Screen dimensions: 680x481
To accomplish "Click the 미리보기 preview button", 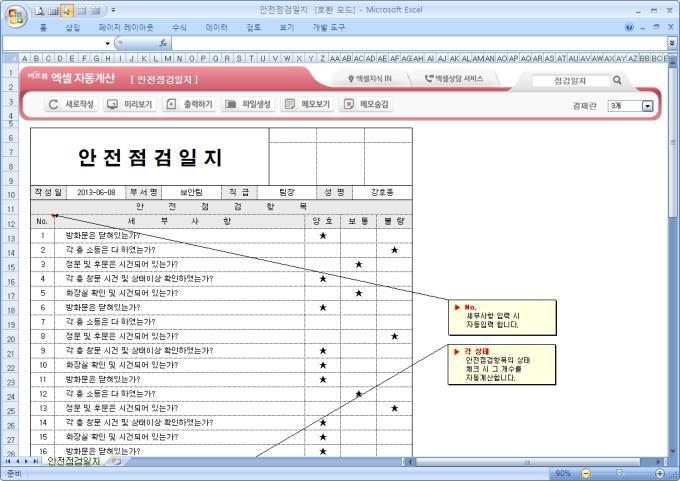I will click(130, 104).
